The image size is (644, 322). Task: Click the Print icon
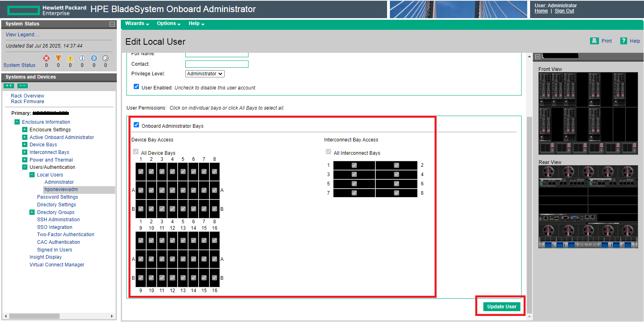coord(594,41)
